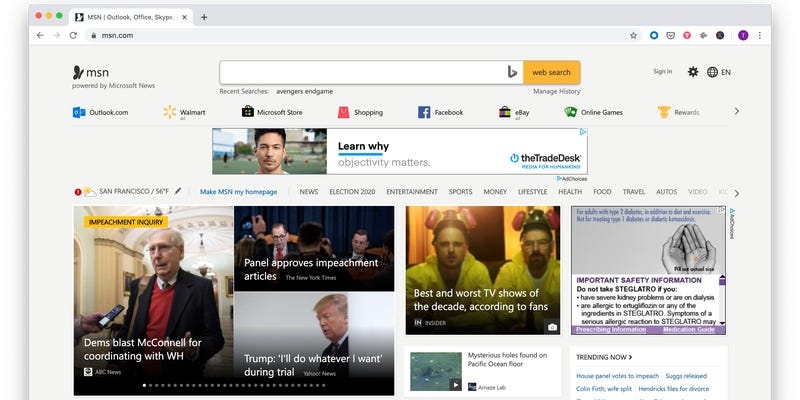Open the Pocket extension icon
The height and width of the screenshot is (400, 800).
[670, 35]
